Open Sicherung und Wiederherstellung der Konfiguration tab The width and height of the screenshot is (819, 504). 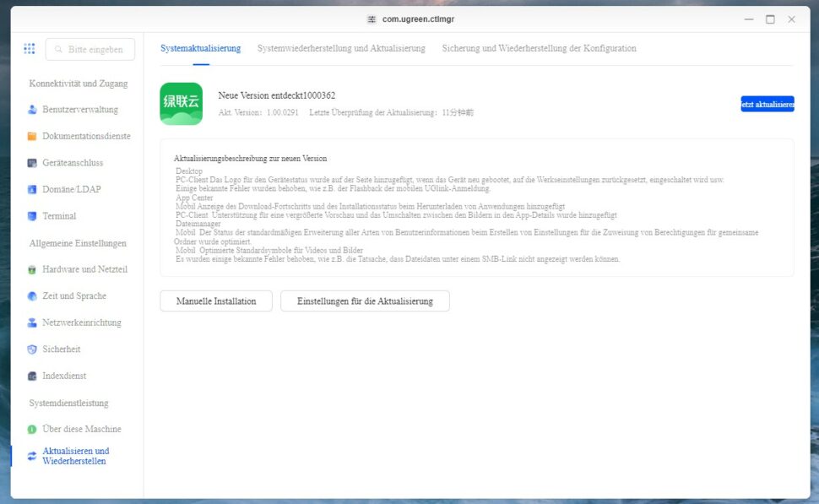coord(539,48)
